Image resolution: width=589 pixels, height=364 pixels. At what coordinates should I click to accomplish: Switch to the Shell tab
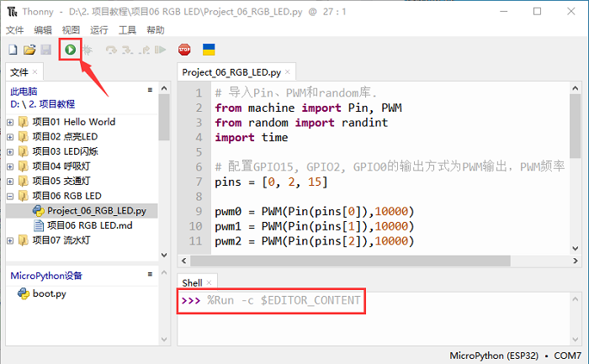pyautogui.click(x=193, y=282)
